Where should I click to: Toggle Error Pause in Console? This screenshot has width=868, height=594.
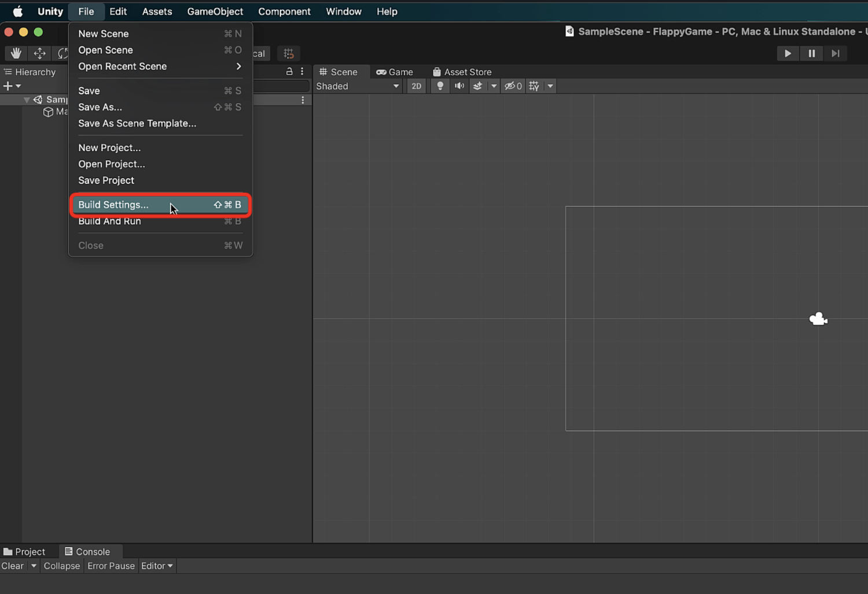point(111,566)
